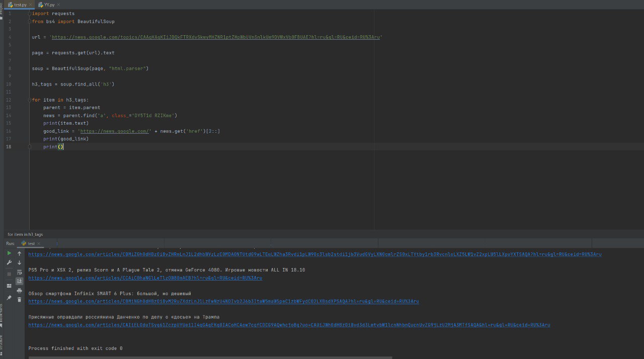
Task: Place cursor in 'import requests' line
Action: click(53, 14)
